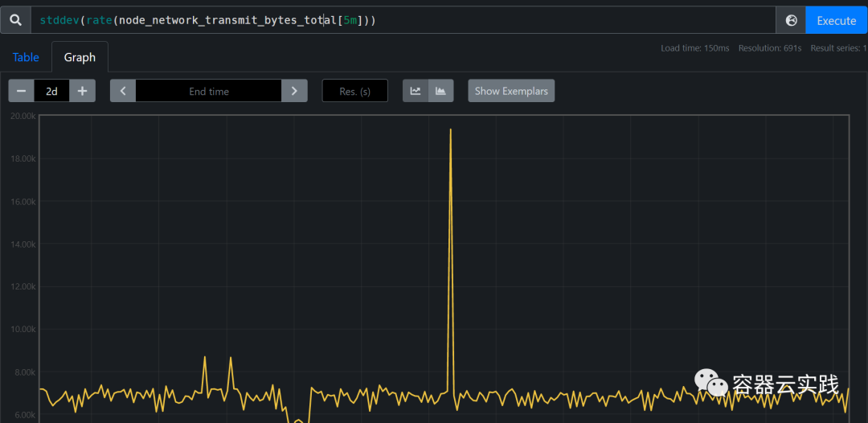
Task: Open the metrics explorer globe icon
Action: click(791, 20)
